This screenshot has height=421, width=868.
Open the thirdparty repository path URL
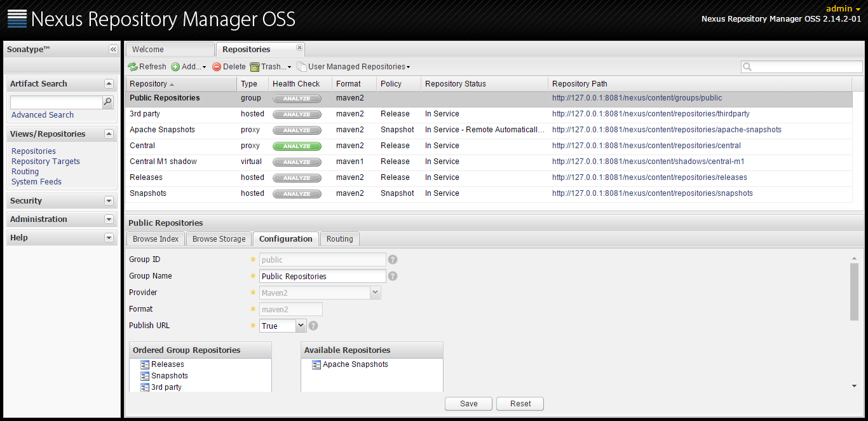pyautogui.click(x=651, y=114)
